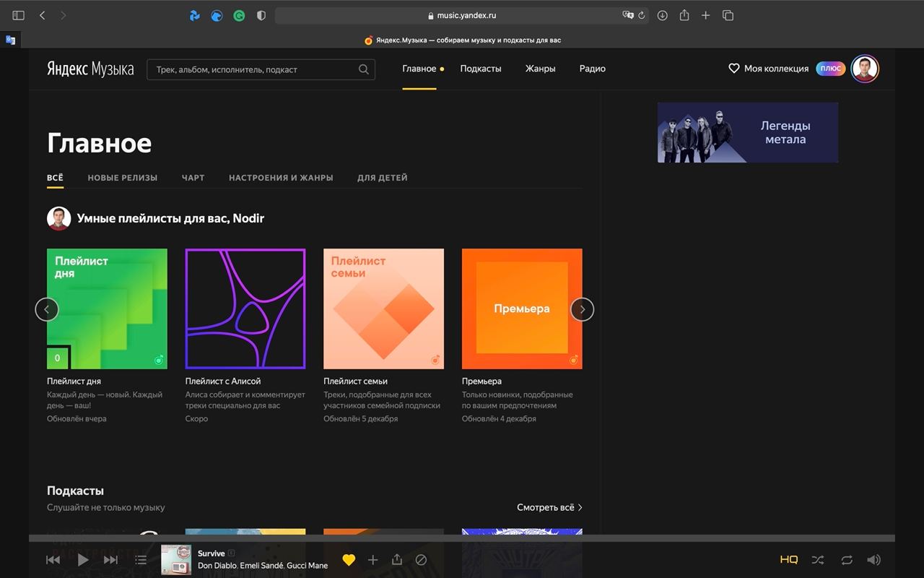
Task: Open the Grammarly extension icon
Action: tap(239, 15)
